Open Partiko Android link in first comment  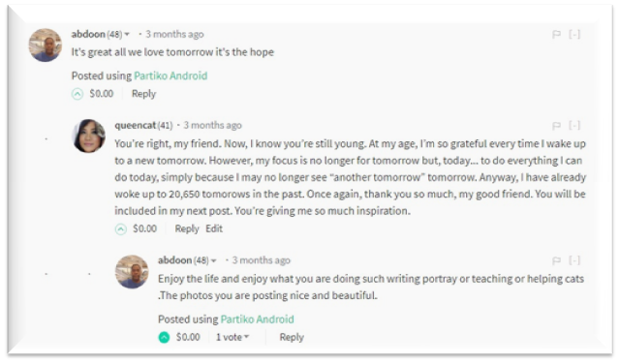pos(170,76)
